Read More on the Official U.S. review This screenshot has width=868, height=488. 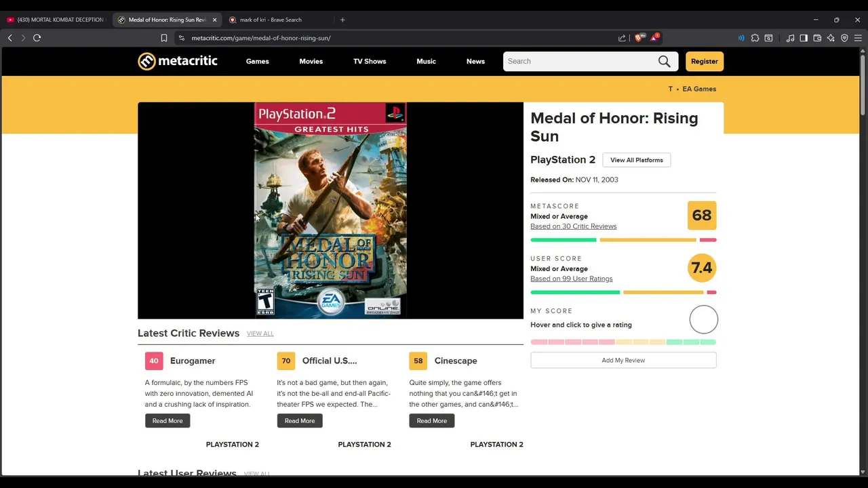coord(300,421)
